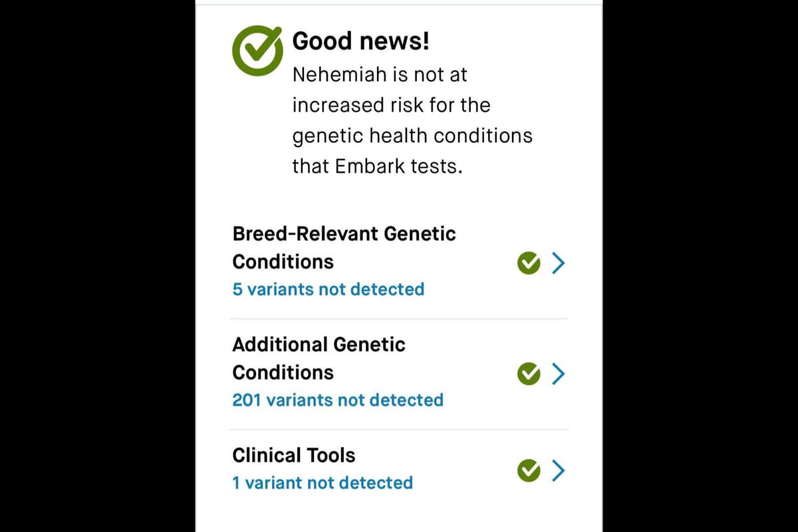Screen dimensions: 798x532
Task: Click the green check beside Additional Genetic Conditions
Action: (x=528, y=374)
